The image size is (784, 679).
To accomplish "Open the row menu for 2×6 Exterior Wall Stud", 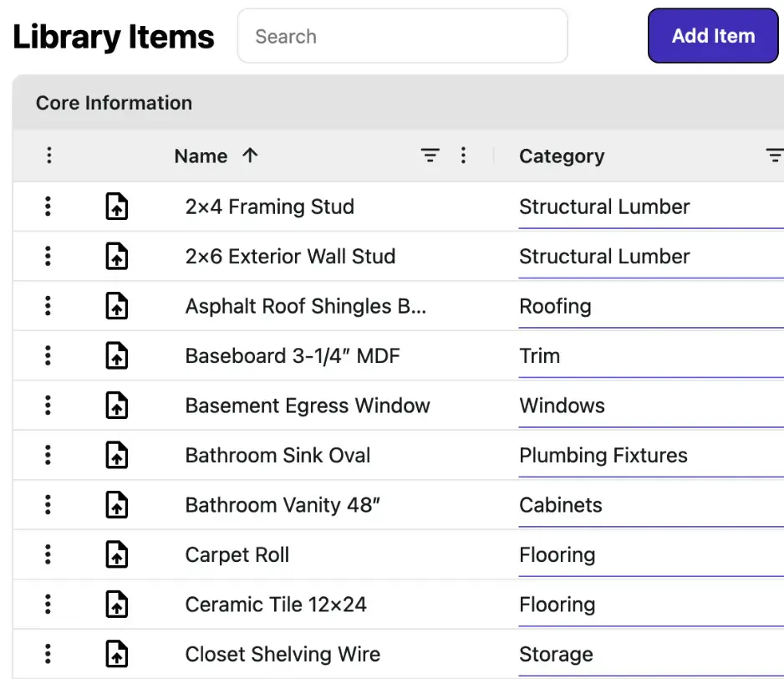I will click(x=48, y=256).
